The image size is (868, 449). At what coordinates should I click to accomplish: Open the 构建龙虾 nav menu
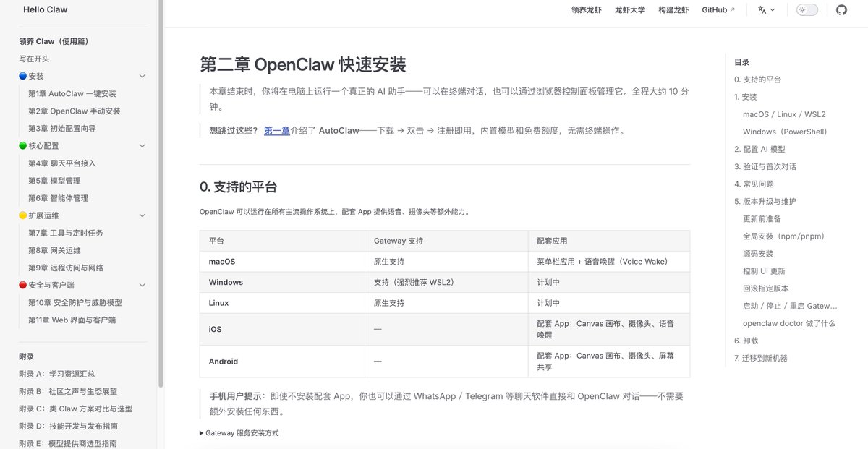[673, 10]
